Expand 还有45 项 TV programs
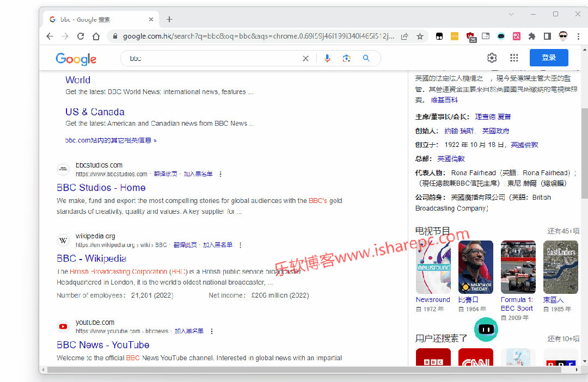588x382 pixels. (563, 231)
